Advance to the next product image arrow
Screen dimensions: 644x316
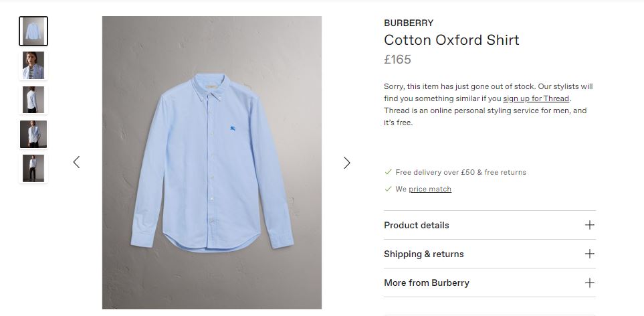(346, 163)
